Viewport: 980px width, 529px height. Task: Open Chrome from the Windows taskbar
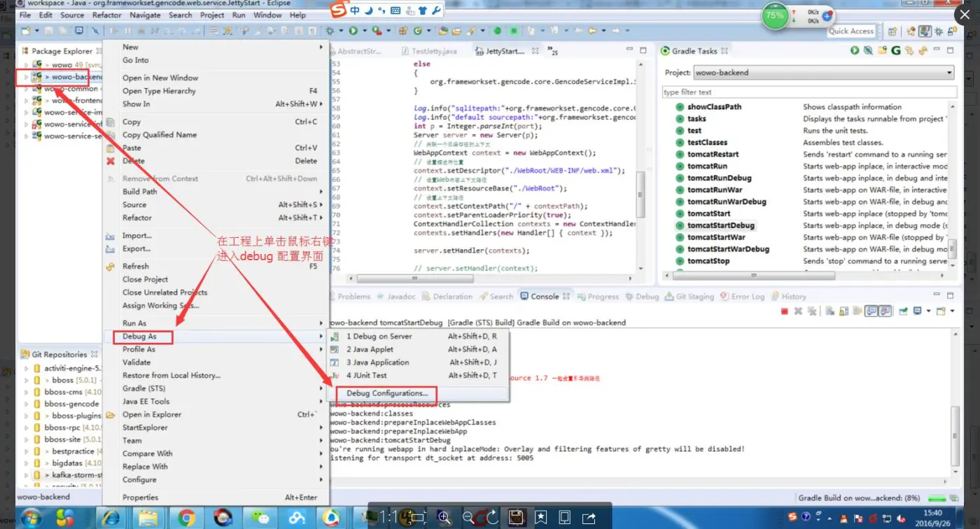(186, 518)
